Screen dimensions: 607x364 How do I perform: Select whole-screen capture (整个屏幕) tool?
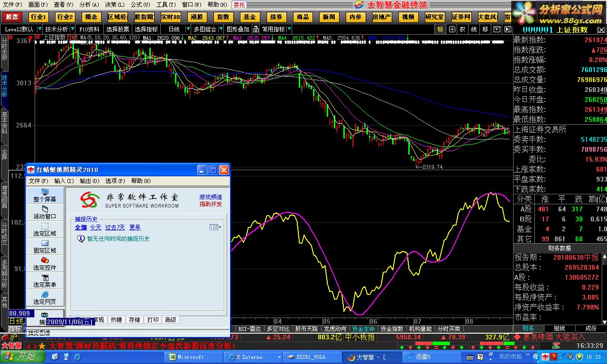(45, 195)
